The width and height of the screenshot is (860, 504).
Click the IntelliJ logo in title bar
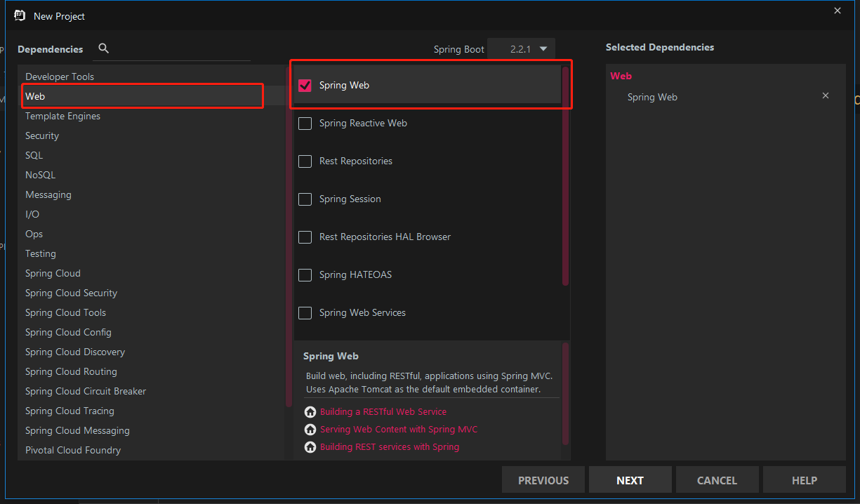(20, 15)
